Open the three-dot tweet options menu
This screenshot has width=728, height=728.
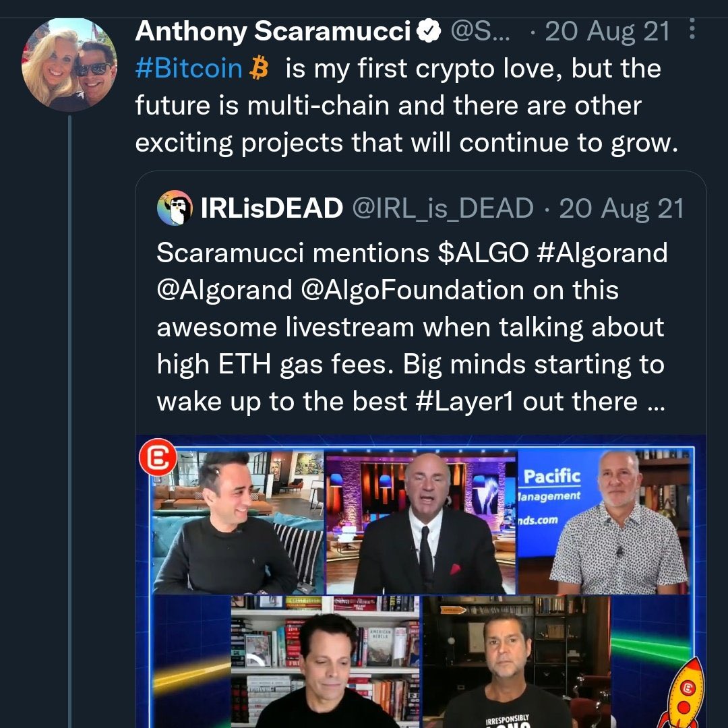coord(692,29)
